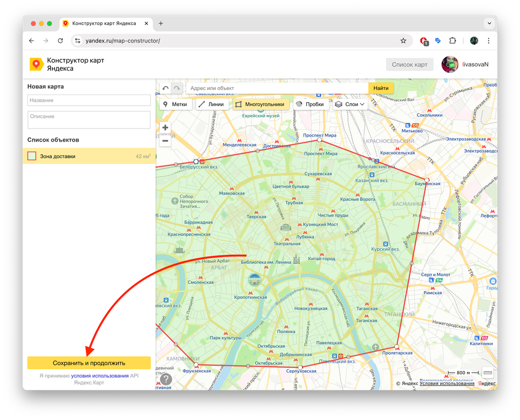Screen dimensions: 520x420
Task: Open условия использования link in sidebar
Action: coord(100,376)
